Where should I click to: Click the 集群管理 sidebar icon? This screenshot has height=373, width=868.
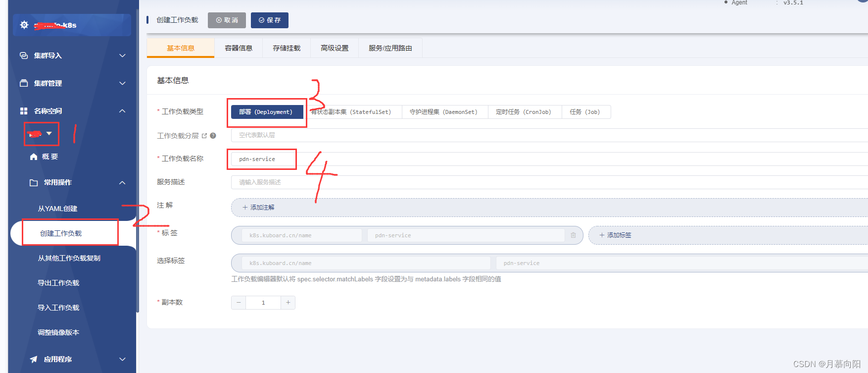click(x=24, y=83)
